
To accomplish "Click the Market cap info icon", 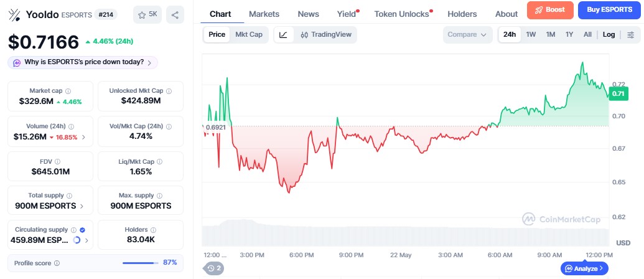I will 68,91.
